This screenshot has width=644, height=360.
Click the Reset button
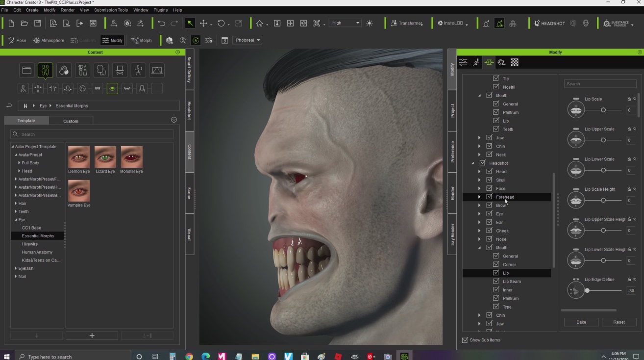[619, 322]
